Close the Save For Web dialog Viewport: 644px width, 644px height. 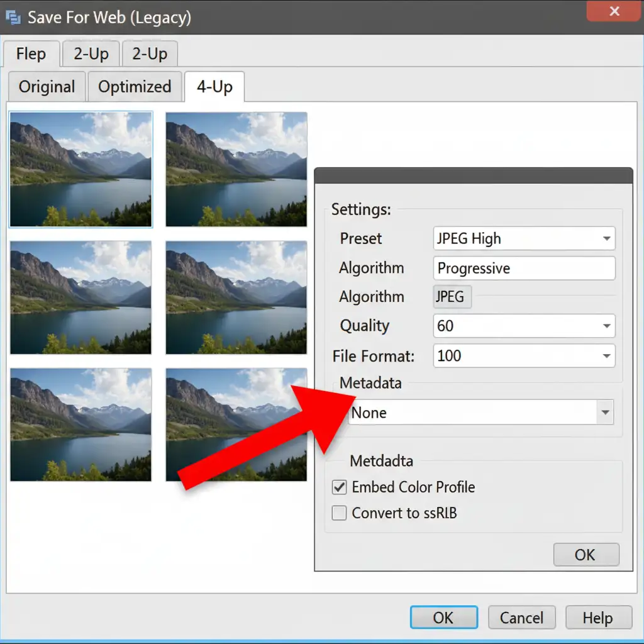pyautogui.click(x=614, y=12)
